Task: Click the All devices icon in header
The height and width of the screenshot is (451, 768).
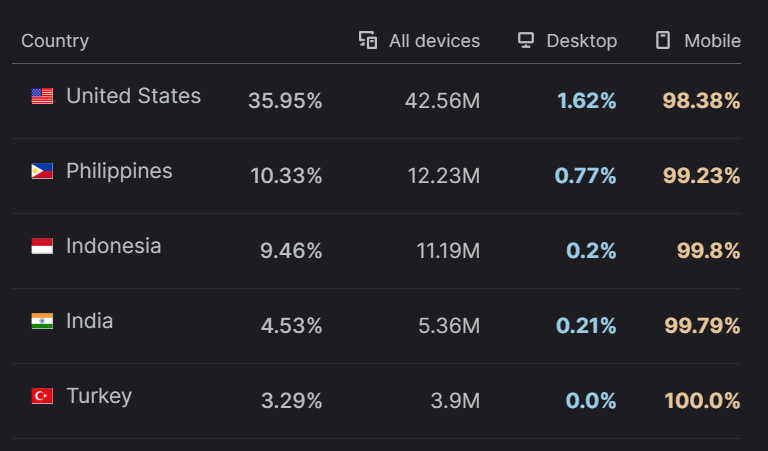Action: tap(368, 40)
